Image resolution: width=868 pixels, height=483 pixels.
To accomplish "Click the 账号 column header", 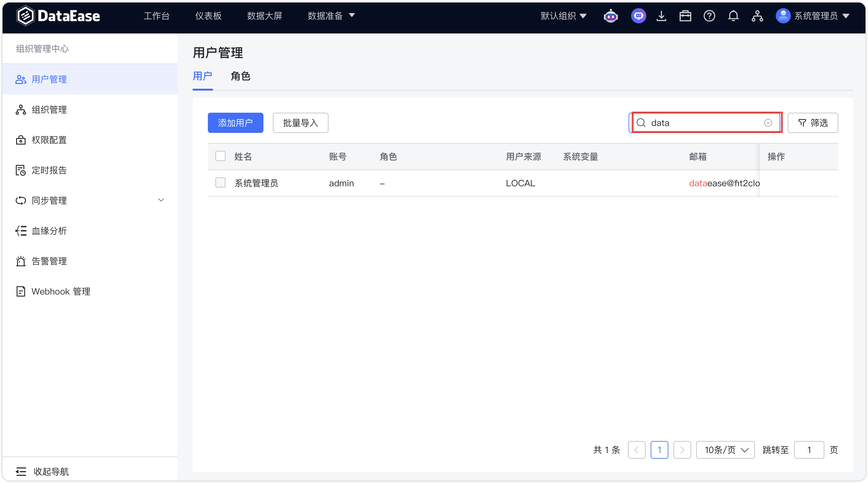I will point(338,157).
